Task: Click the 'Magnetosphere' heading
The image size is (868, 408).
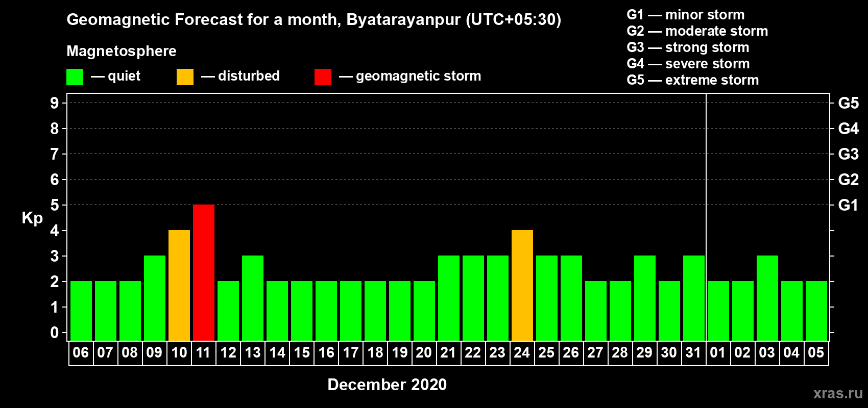Action: pyautogui.click(x=122, y=51)
